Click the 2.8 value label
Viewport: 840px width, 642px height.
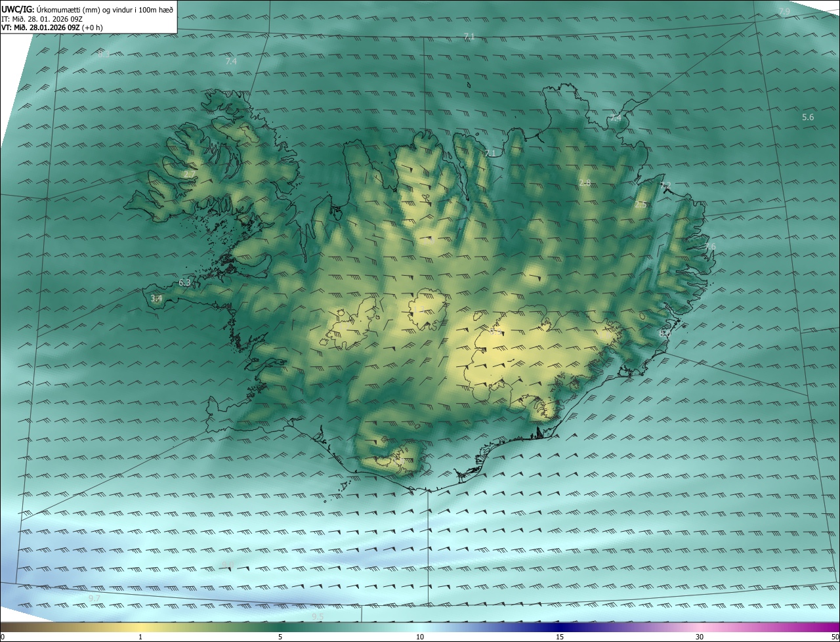(x=585, y=182)
